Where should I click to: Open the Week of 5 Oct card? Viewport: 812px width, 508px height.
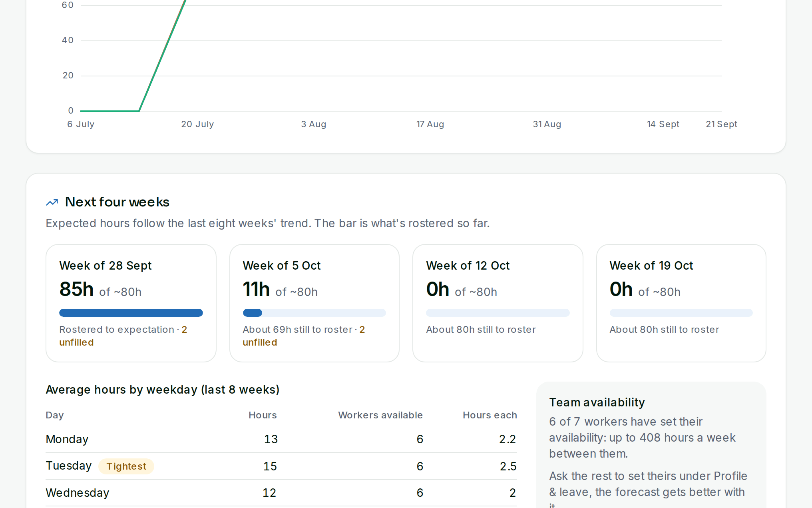click(314, 303)
